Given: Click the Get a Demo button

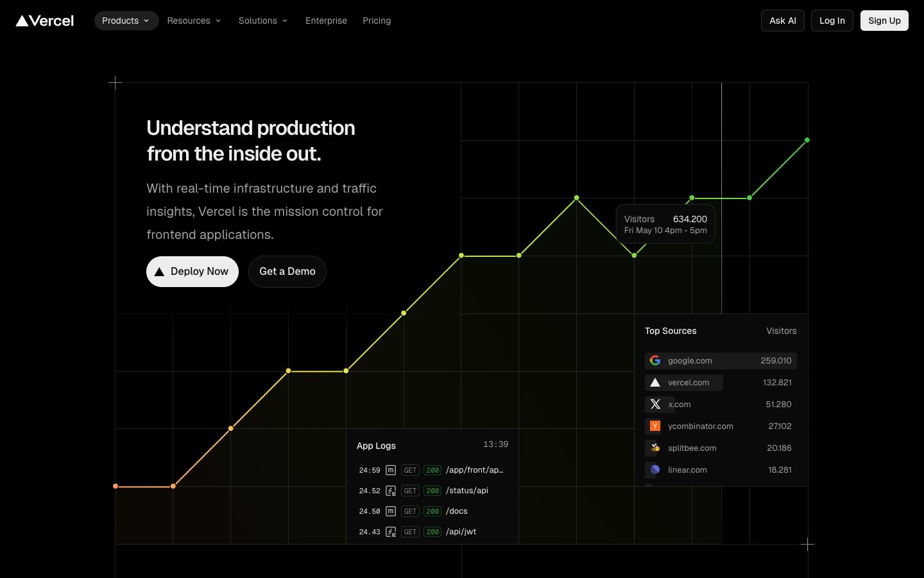Looking at the screenshot, I should tap(287, 272).
